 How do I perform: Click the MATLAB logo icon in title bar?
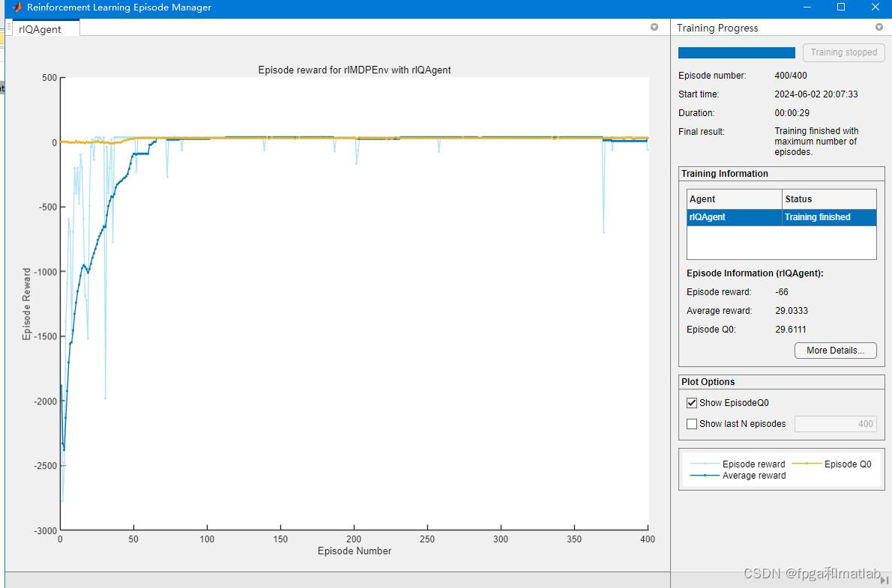point(16,7)
